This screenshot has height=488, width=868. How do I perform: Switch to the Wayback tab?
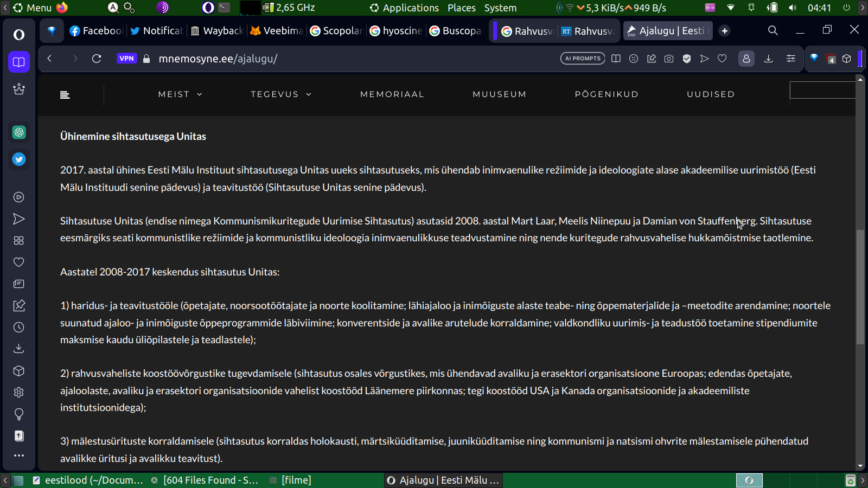pyautogui.click(x=216, y=31)
